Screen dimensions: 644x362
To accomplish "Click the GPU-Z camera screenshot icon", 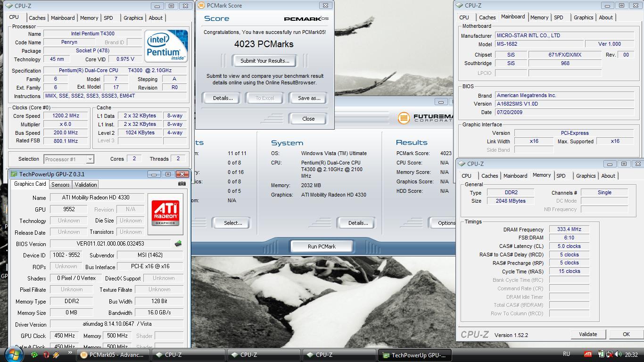I will 182,184.
